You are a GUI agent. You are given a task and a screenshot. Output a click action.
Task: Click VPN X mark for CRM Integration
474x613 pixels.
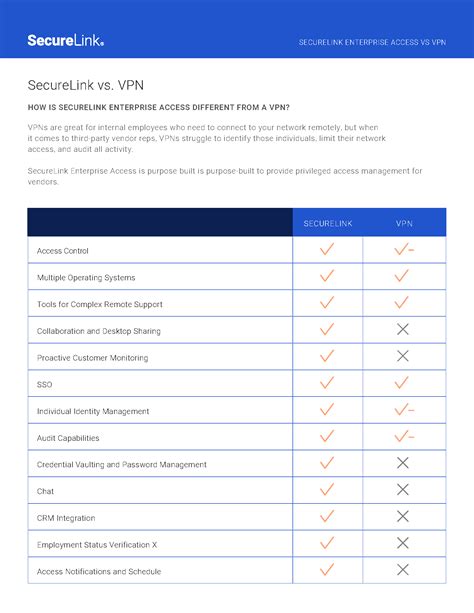pyautogui.click(x=403, y=516)
